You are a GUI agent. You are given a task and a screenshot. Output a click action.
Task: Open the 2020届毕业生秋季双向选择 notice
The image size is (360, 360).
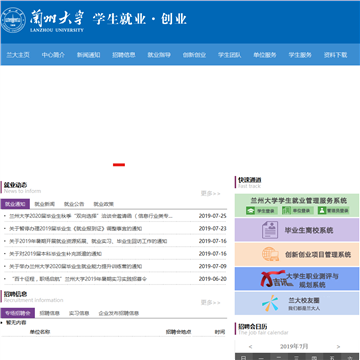pos(91,216)
